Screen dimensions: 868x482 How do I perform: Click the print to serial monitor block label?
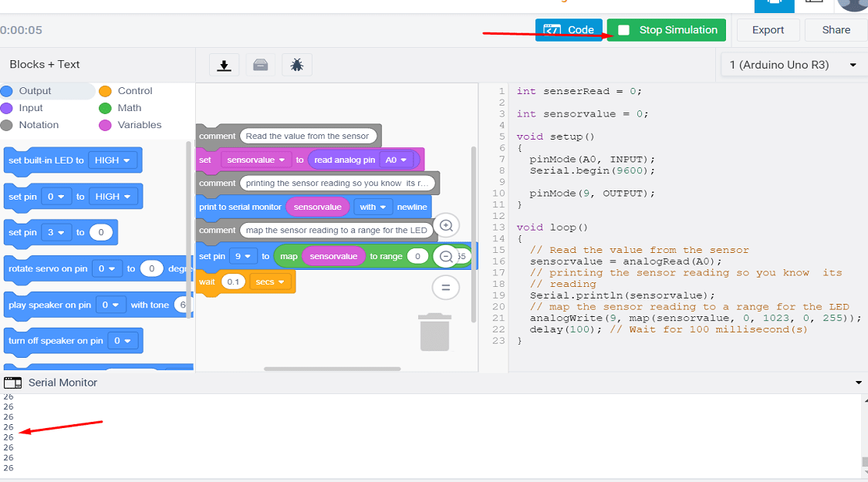pyautogui.click(x=240, y=207)
